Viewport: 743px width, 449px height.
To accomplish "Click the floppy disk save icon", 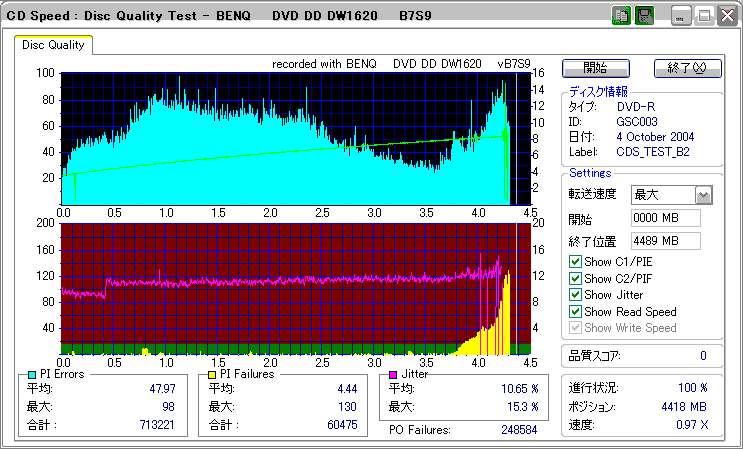I will 644,16.
